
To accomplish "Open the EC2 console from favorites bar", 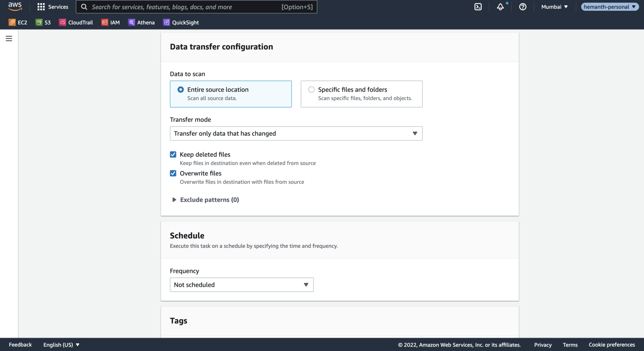I will (18, 22).
